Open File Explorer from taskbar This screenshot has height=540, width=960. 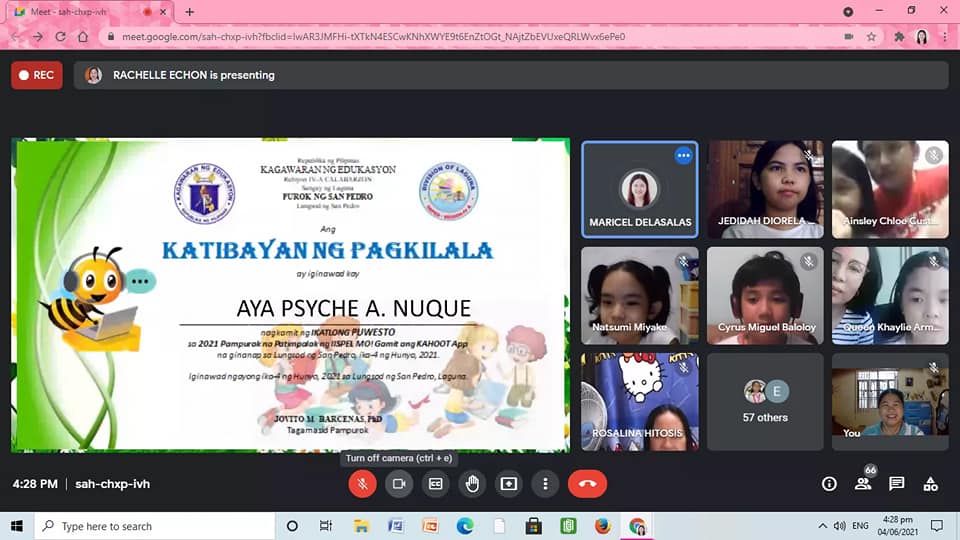point(361,526)
